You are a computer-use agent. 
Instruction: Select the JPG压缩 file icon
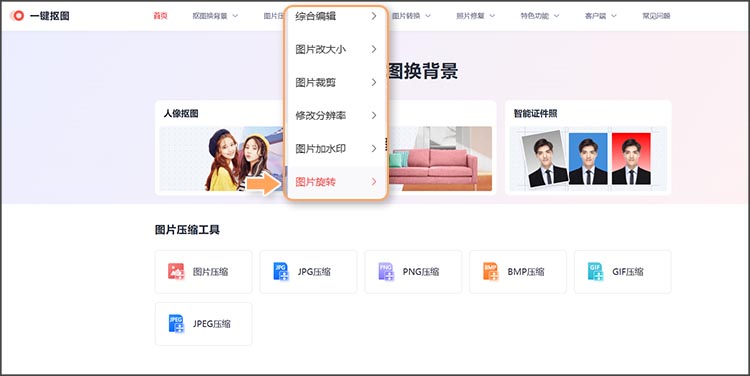[281, 271]
